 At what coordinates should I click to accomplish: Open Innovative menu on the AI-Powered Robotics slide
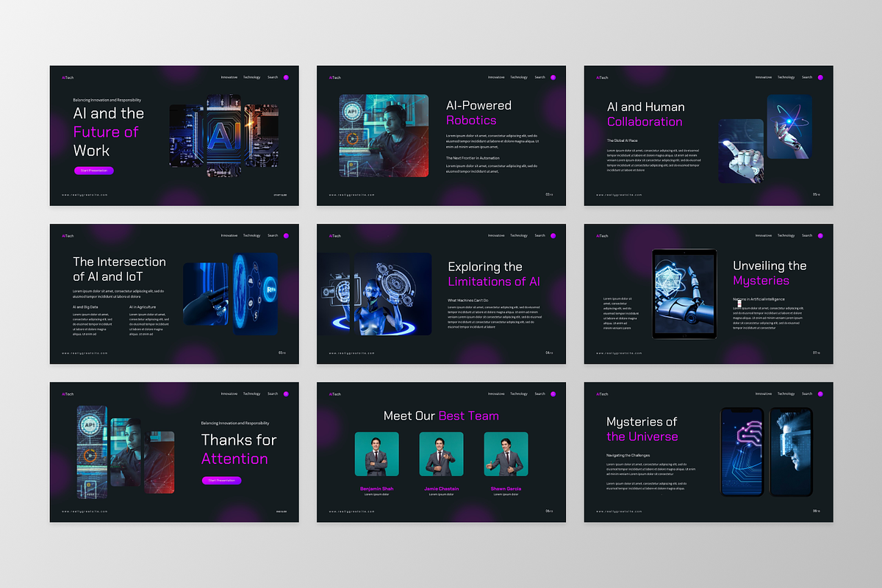(x=496, y=77)
